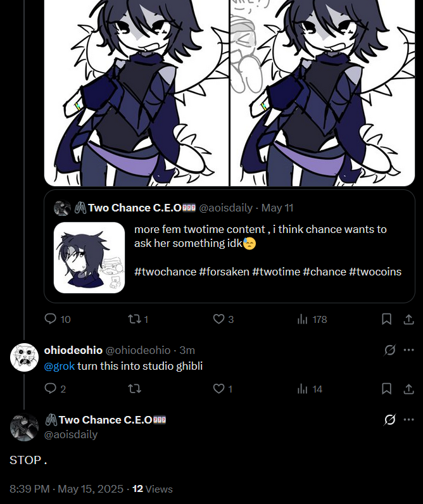Repost ohiodeohio's studio ghibli comment
This screenshot has height=504, width=423.
[134, 389]
